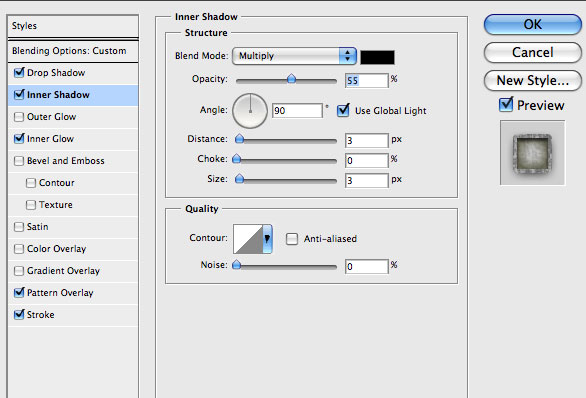Image resolution: width=586 pixels, height=398 pixels.
Task: Select the Drop Shadow label row
Action: [73, 72]
